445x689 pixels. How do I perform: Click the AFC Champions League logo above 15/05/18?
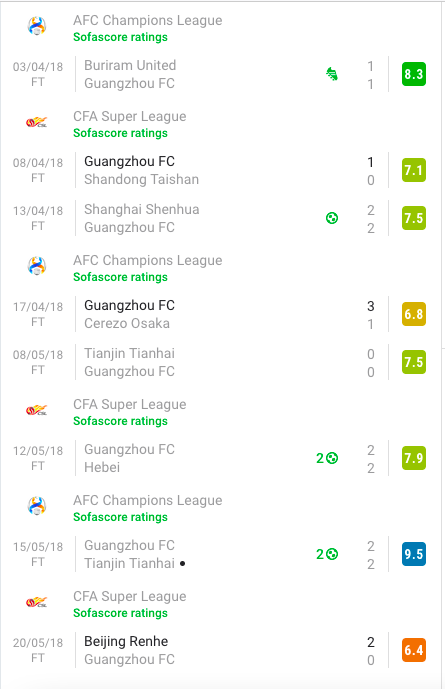point(37,506)
